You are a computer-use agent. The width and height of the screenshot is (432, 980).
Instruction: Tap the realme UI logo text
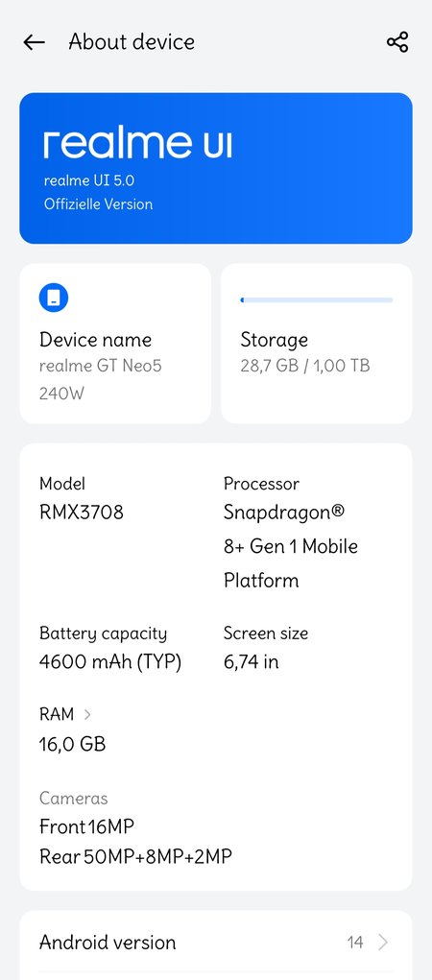click(137, 144)
